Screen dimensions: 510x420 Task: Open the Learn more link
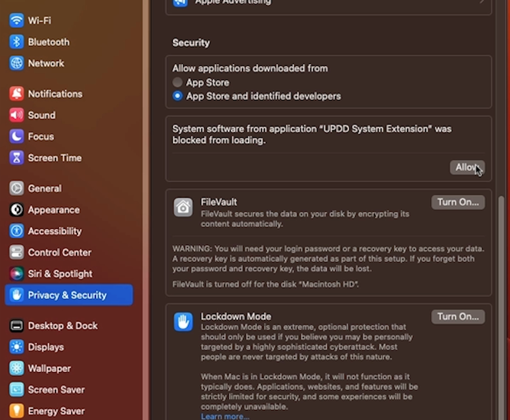click(225, 416)
